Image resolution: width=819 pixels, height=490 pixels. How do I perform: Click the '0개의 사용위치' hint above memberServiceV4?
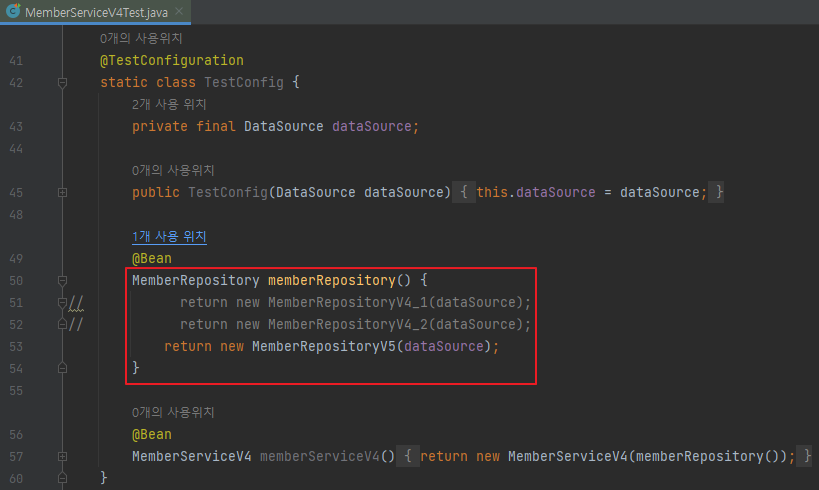[x=173, y=412]
